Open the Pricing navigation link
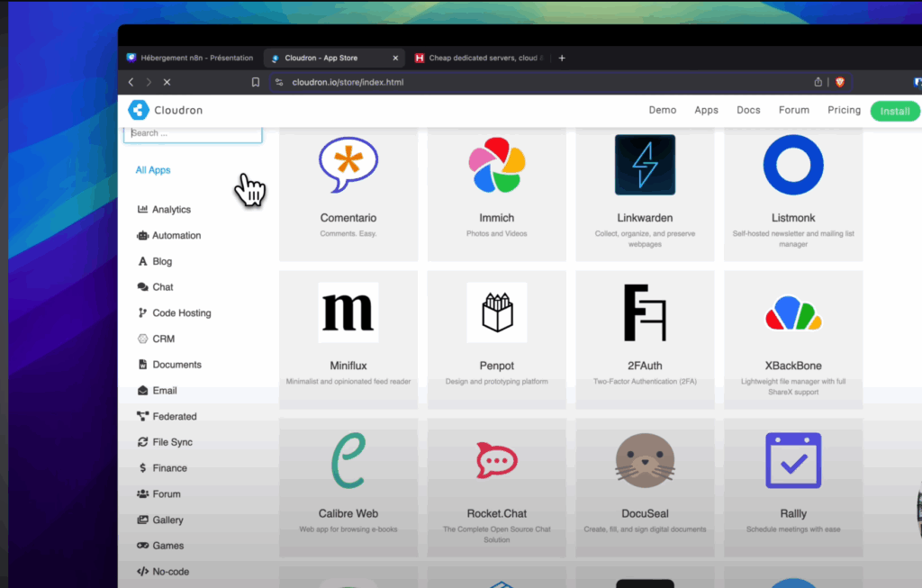The width and height of the screenshot is (922, 588). pyautogui.click(x=844, y=110)
